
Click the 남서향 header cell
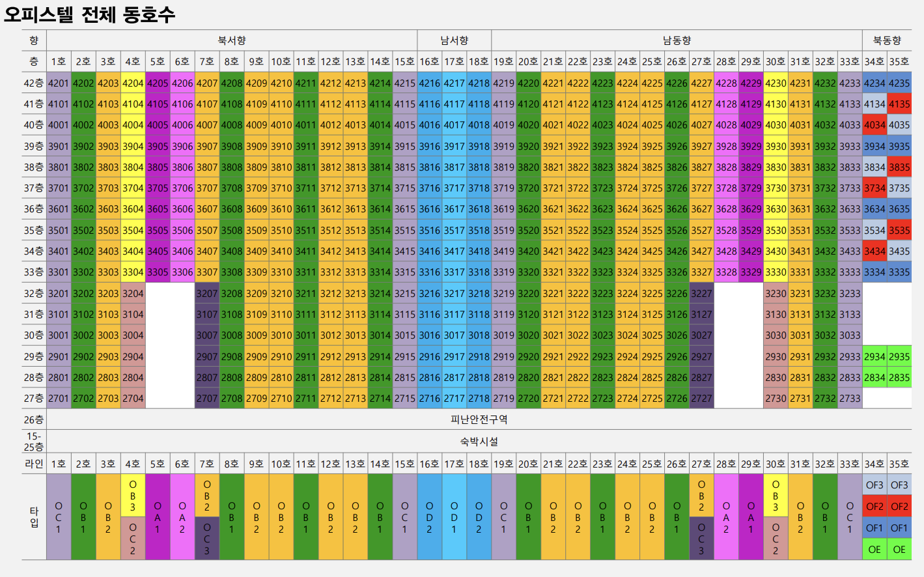coord(454,40)
